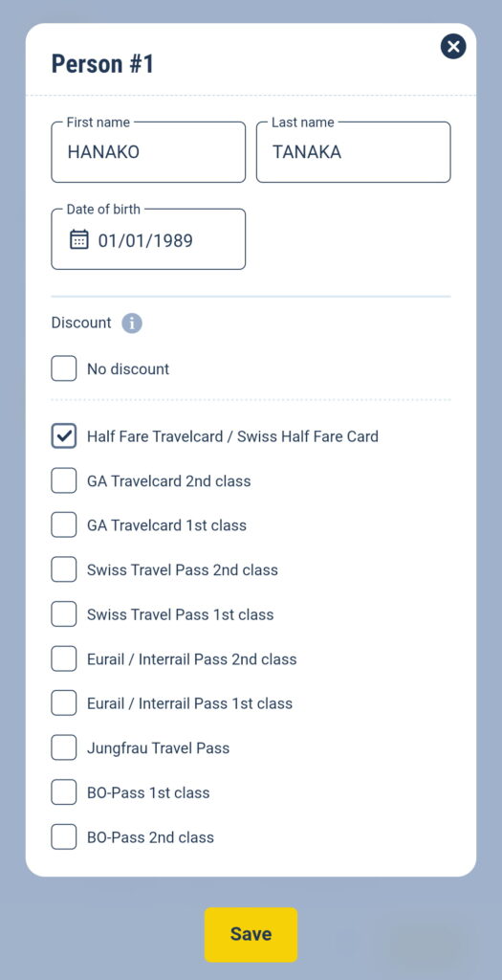Select BO-Pass 2nd class checkbox

[x=64, y=836]
